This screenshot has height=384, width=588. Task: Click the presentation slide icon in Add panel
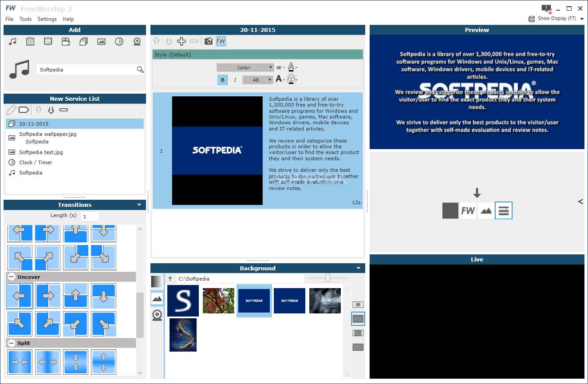[48, 41]
